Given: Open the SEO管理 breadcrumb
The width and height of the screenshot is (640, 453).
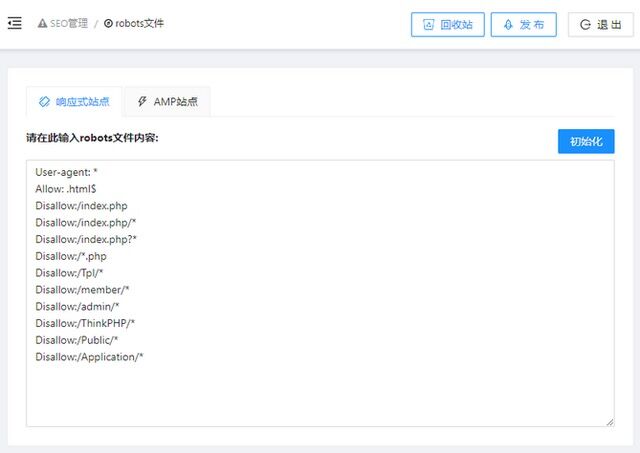Looking at the screenshot, I should click(63, 24).
